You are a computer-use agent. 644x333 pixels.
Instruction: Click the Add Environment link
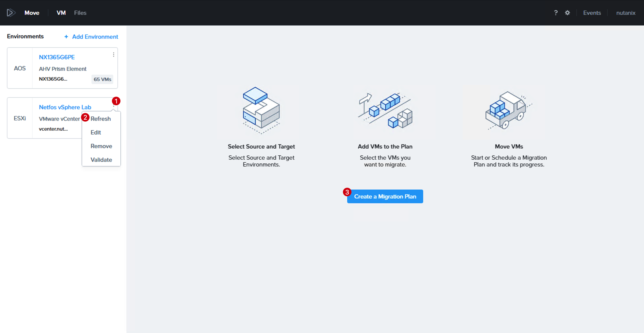click(95, 37)
